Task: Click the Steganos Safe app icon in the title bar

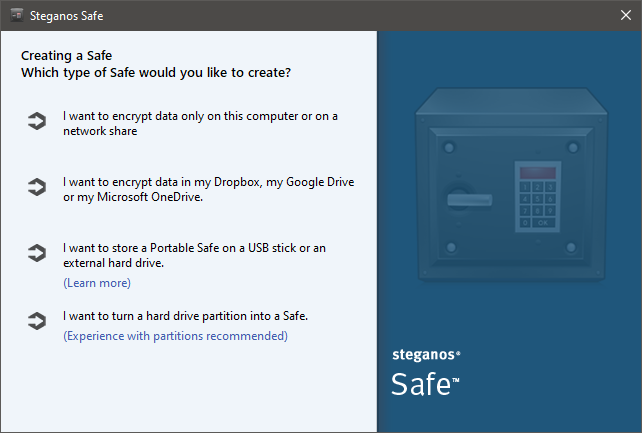Action: 17,16
